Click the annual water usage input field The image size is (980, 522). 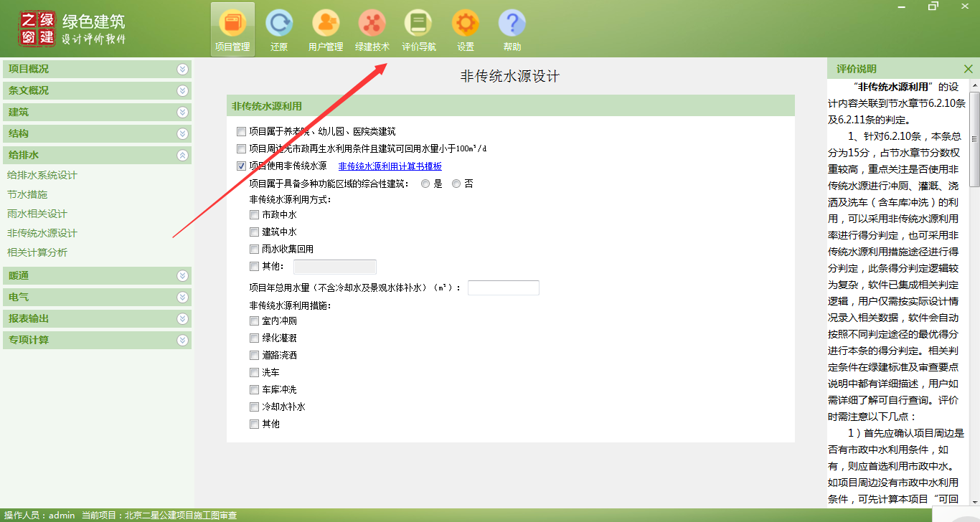503,287
